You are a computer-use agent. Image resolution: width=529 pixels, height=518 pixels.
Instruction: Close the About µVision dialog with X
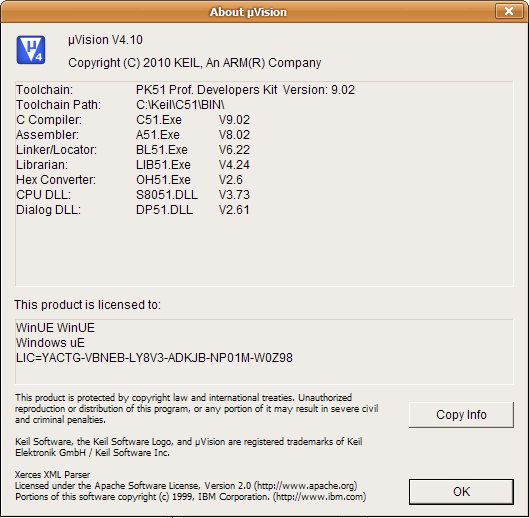tap(509, 11)
